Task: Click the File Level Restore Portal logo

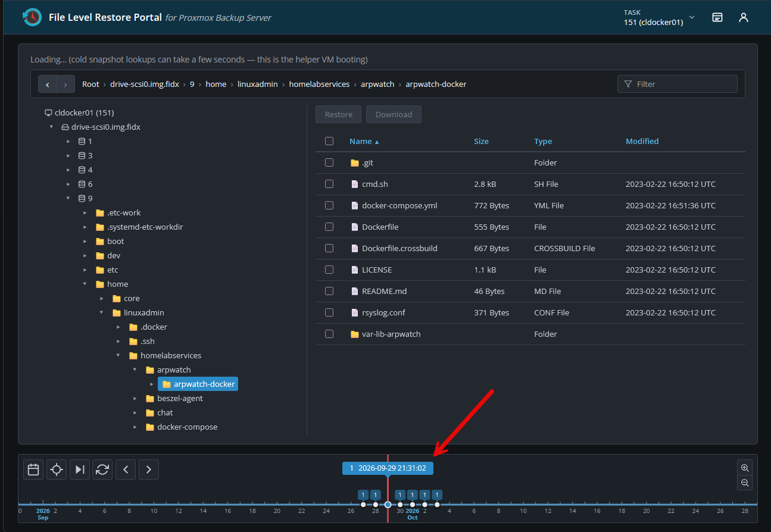Action: 32,17
